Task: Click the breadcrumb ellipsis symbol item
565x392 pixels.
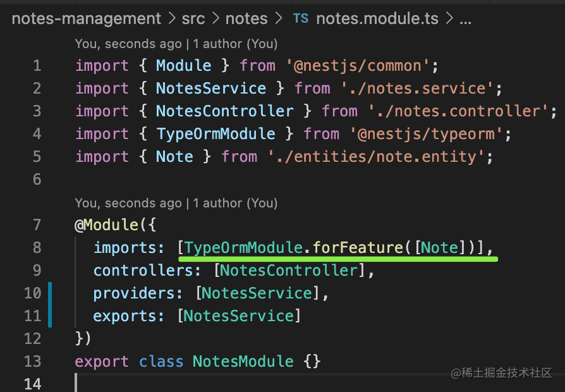Action: tap(465, 18)
